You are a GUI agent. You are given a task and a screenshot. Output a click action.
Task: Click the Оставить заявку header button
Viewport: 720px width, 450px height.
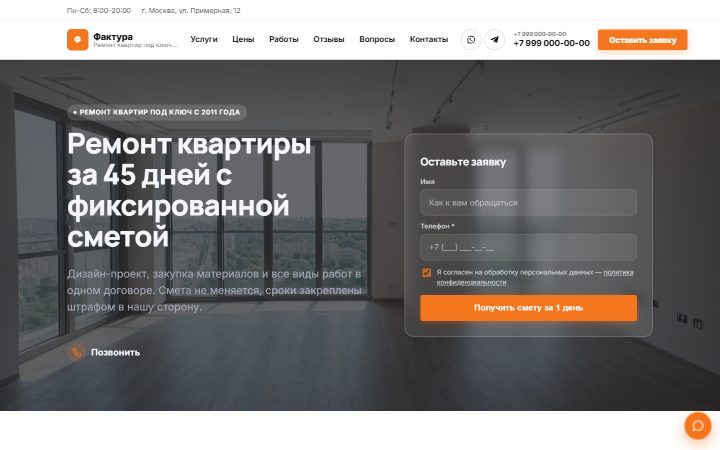click(642, 40)
